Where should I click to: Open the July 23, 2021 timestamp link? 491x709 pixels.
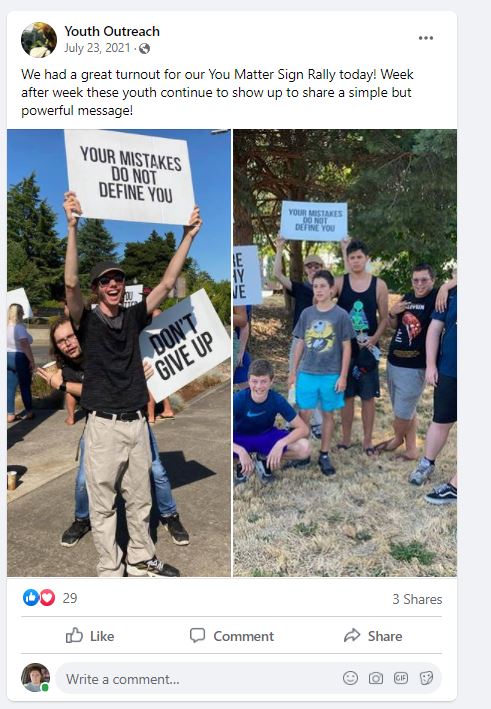97,48
